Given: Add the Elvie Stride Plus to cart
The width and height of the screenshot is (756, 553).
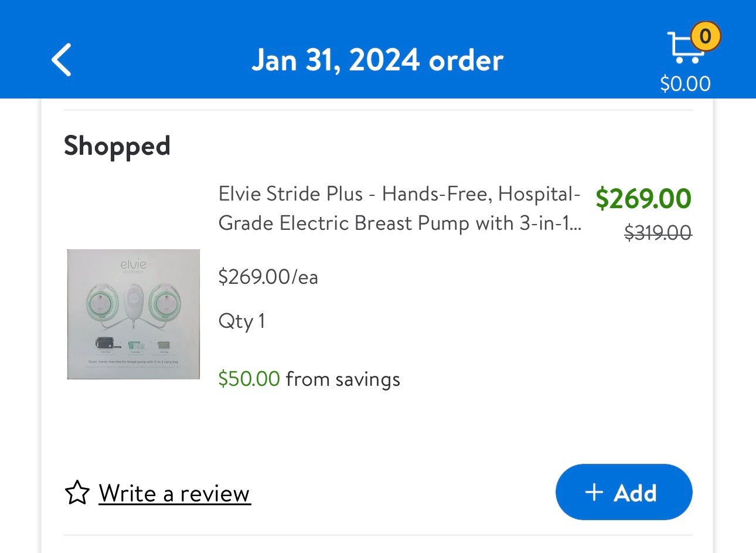Looking at the screenshot, I should pyautogui.click(x=624, y=492).
